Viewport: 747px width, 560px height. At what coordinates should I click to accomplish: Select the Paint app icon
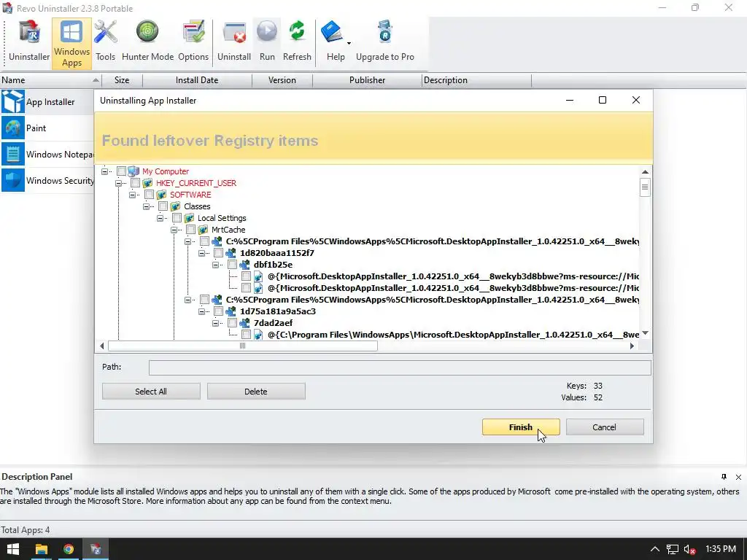point(13,128)
